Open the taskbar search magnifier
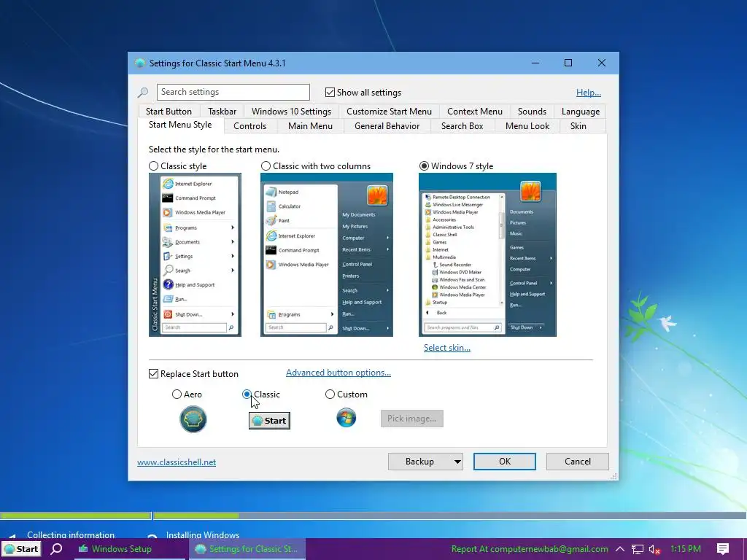 (56, 549)
